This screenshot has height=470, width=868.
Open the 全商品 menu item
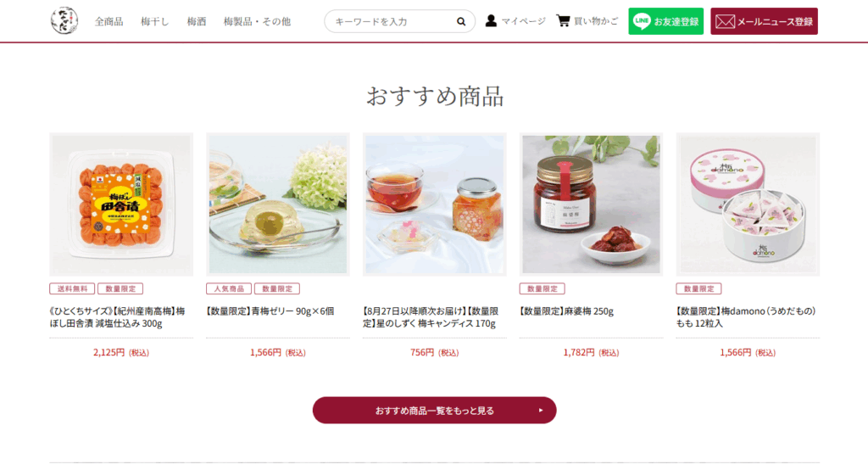point(109,21)
